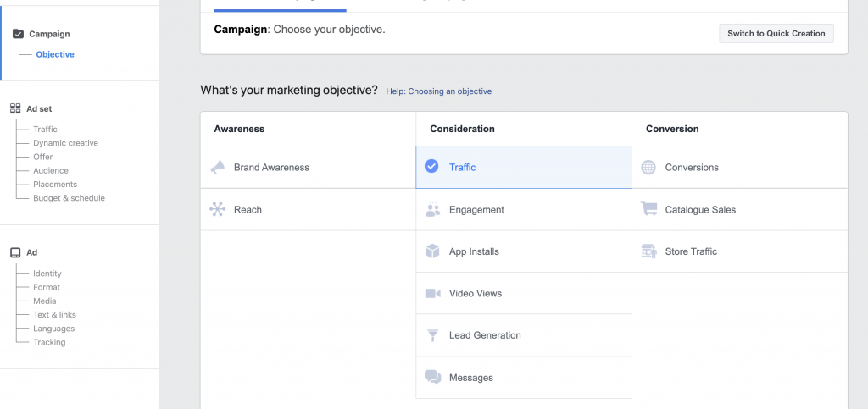868x409 pixels.
Task: Jump to Offer step
Action: point(42,157)
